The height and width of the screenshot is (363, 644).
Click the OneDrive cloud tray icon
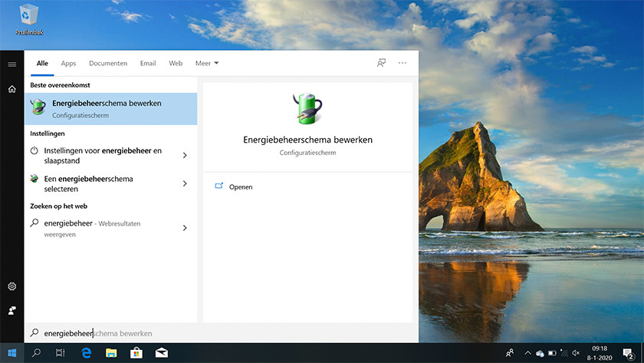pyautogui.click(x=540, y=353)
